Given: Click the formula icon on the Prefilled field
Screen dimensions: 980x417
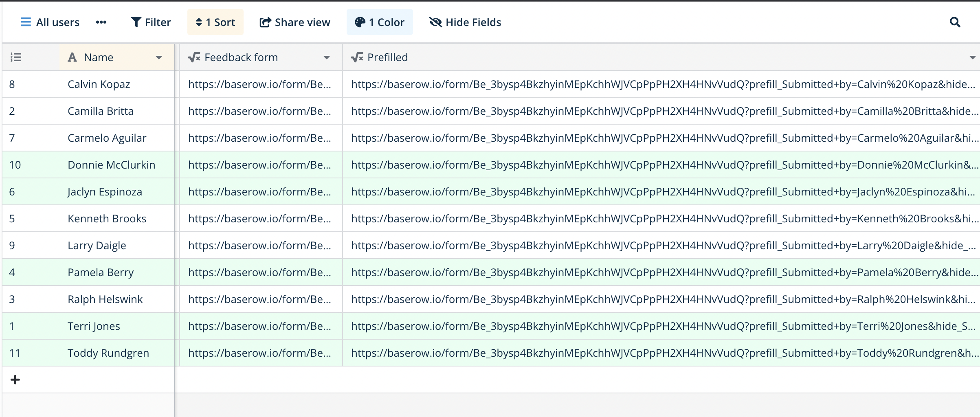Looking at the screenshot, I should [356, 57].
